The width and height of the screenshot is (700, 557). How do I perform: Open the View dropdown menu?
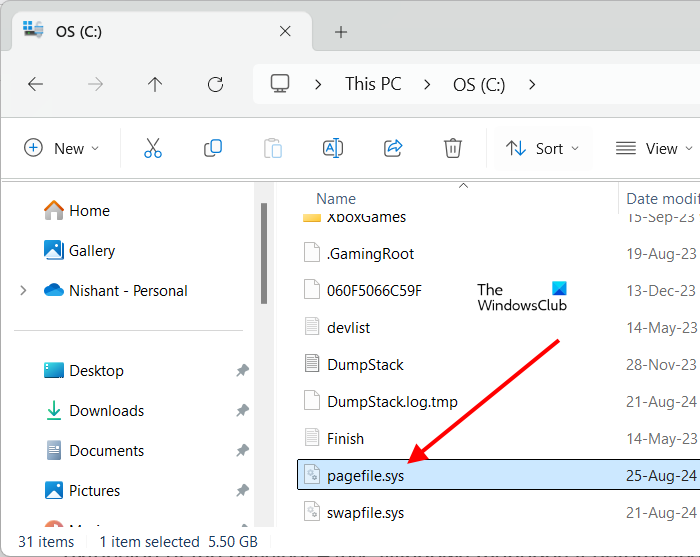(654, 148)
